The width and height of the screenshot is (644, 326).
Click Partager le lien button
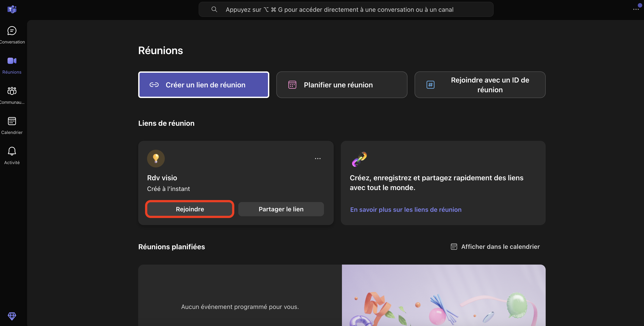pyautogui.click(x=281, y=209)
